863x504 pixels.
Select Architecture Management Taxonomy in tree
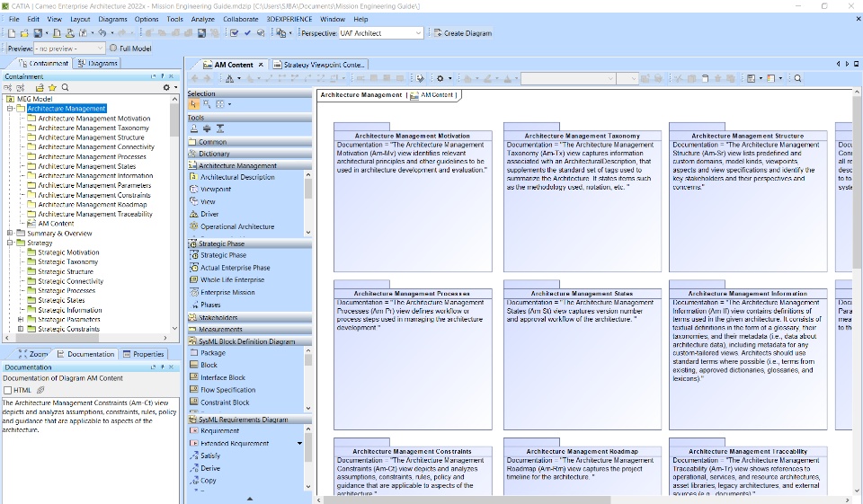coord(93,128)
